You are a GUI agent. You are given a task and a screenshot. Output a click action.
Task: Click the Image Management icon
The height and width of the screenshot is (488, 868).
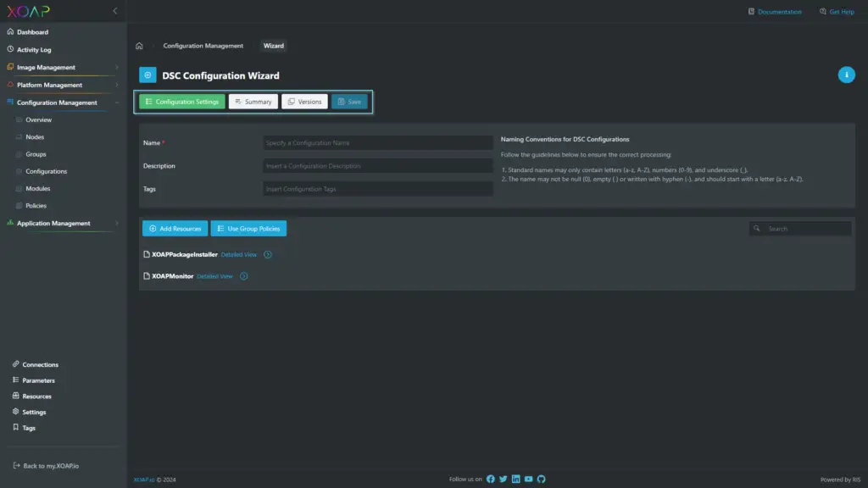[x=10, y=67]
